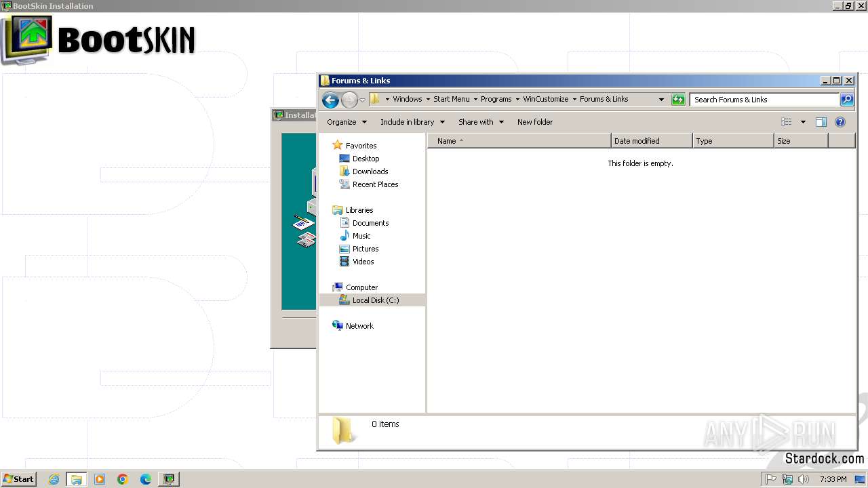The height and width of the screenshot is (488, 868).
Task: Switch to BootSkin installer taskbar icon
Action: 169,479
